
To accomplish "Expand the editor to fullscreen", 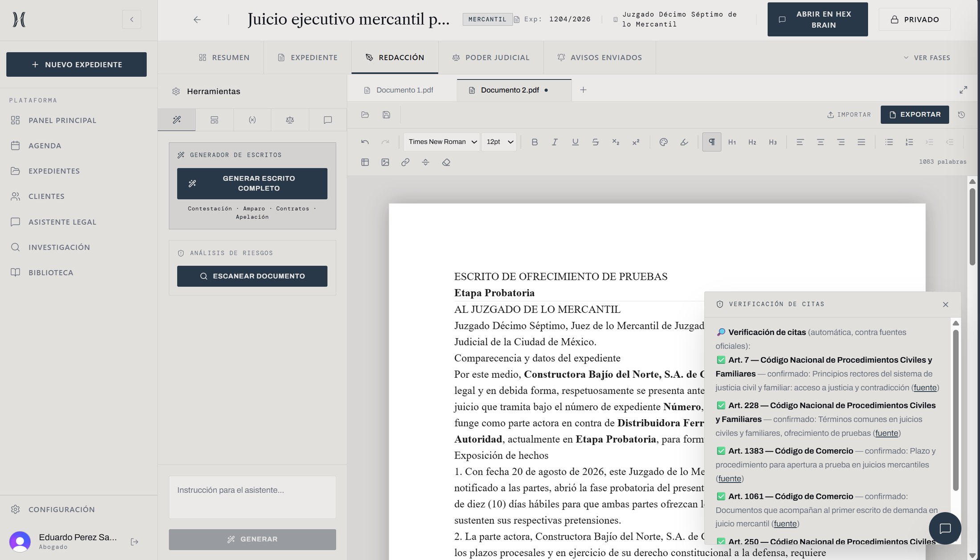I will pyautogui.click(x=963, y=90).
